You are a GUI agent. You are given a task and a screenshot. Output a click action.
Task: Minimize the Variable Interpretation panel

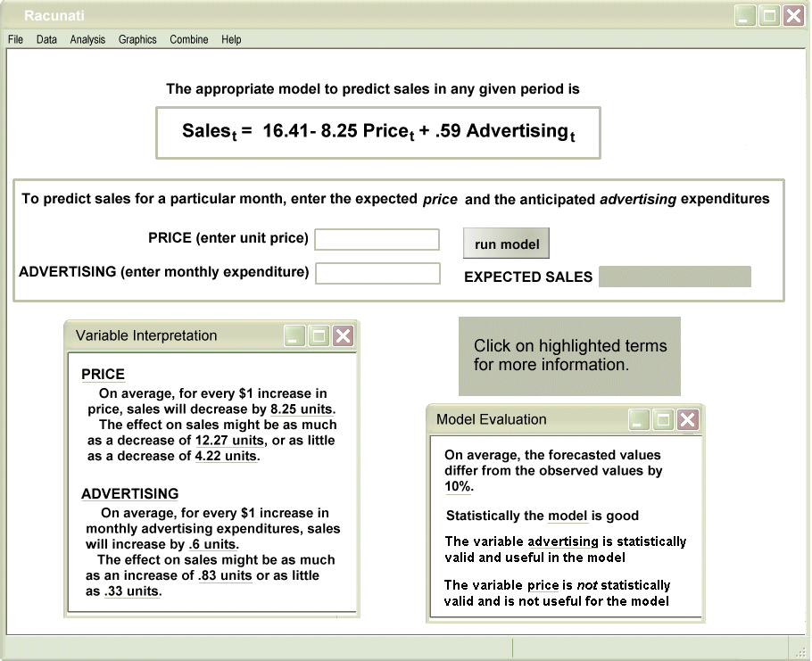[x=294, y=335]
